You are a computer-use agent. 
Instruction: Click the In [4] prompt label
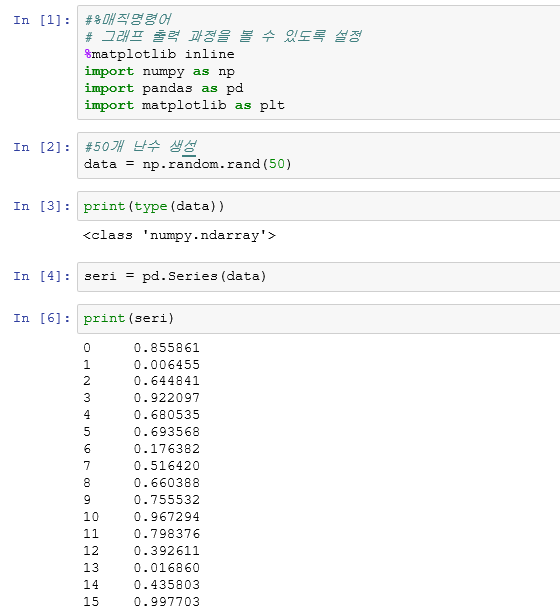[42, 276]
